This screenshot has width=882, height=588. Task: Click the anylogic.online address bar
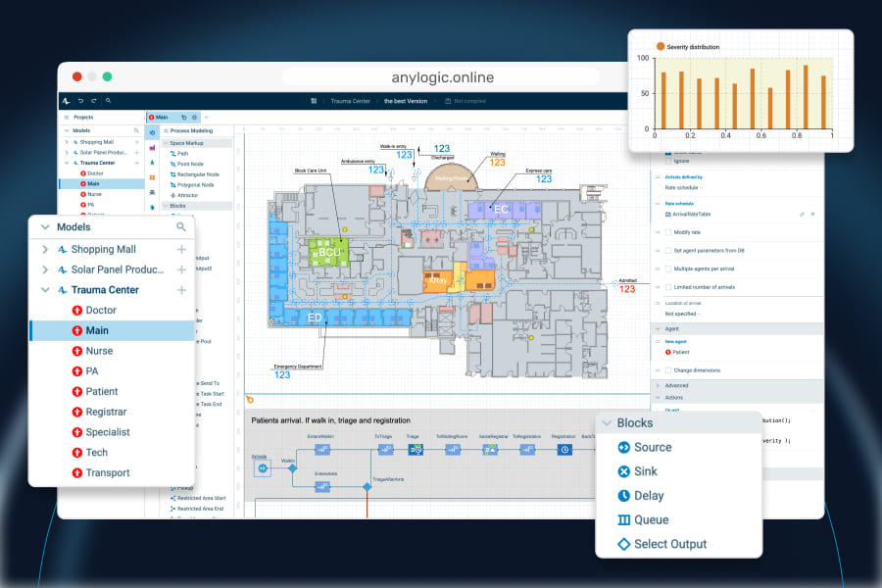click(442, 77)
